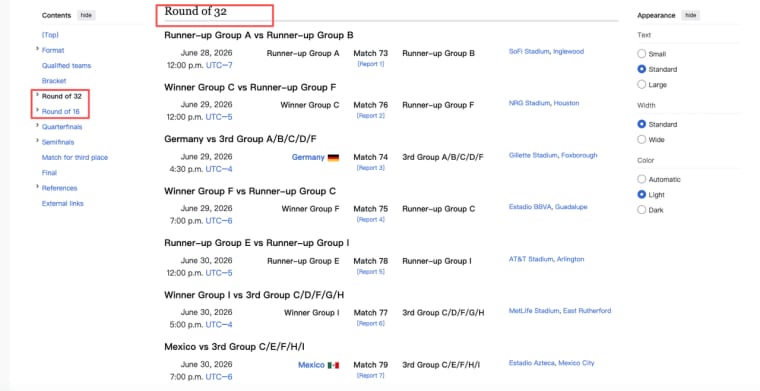Open Quarterfinals link in Contents

point(62,127)
